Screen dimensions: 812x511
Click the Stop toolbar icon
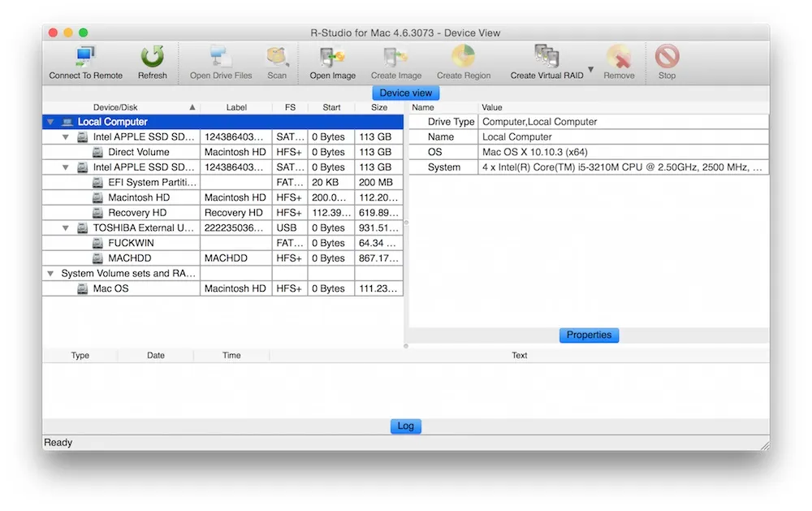667,58
